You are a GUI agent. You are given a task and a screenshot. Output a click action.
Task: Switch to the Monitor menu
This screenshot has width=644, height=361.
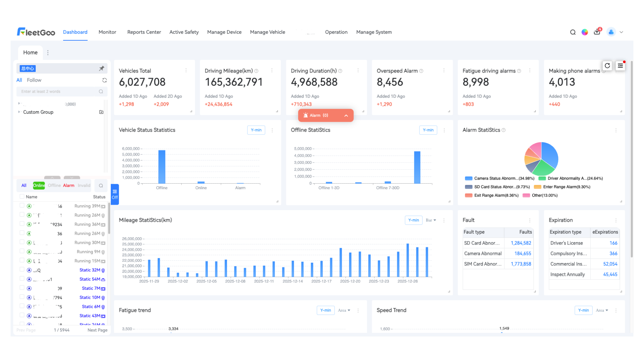point(107,32)
